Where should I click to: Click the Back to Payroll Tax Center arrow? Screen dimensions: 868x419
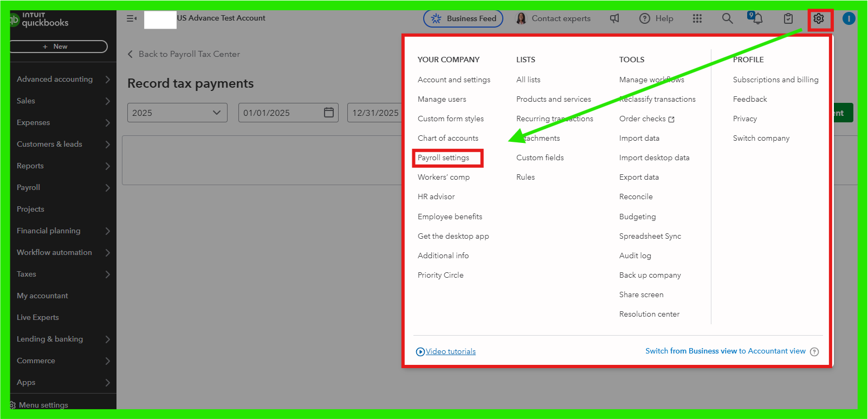130,54
